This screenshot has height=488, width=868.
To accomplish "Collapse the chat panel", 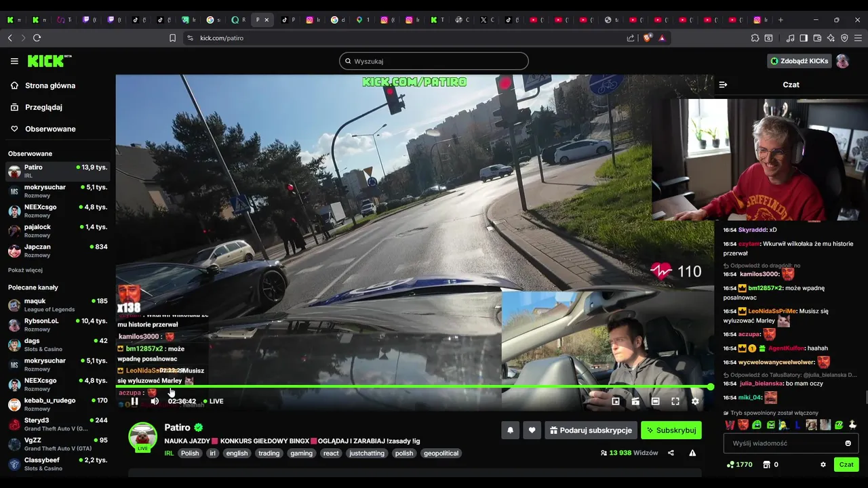I will pos(723,85).
